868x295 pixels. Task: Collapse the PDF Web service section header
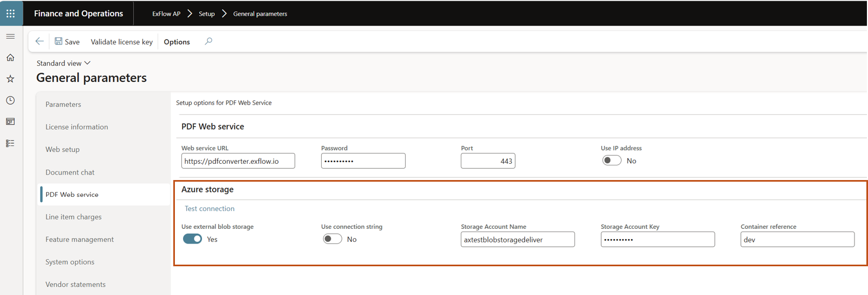(212, 126)
